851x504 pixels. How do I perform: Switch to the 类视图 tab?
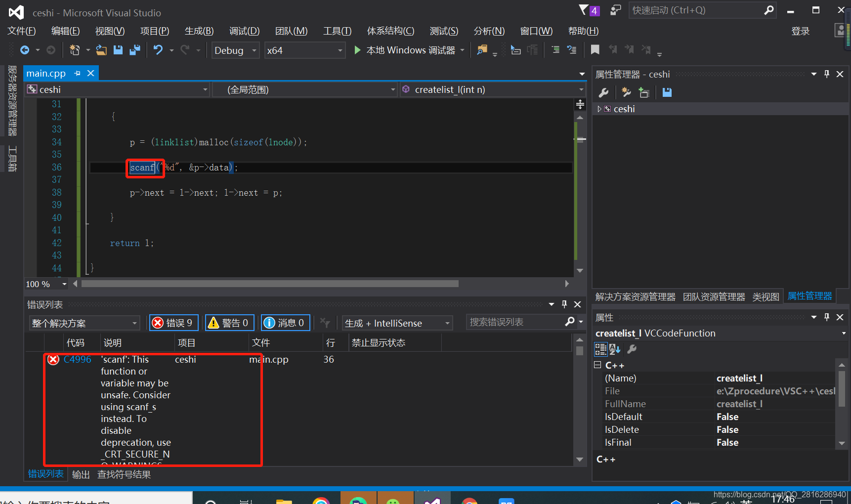pos(766,296)
